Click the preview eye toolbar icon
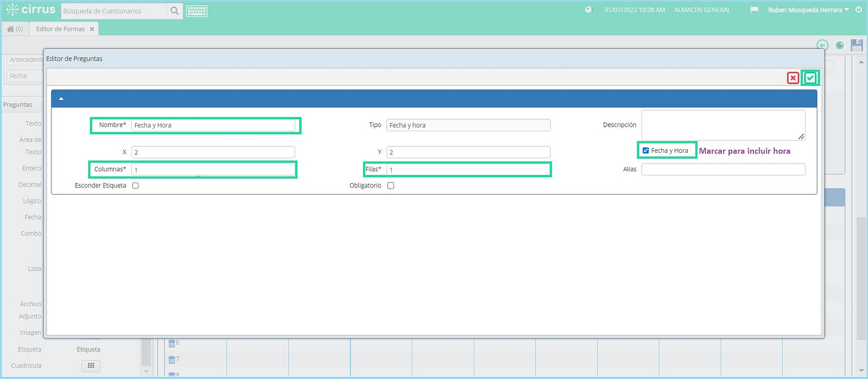 click(x=840, y=45)
